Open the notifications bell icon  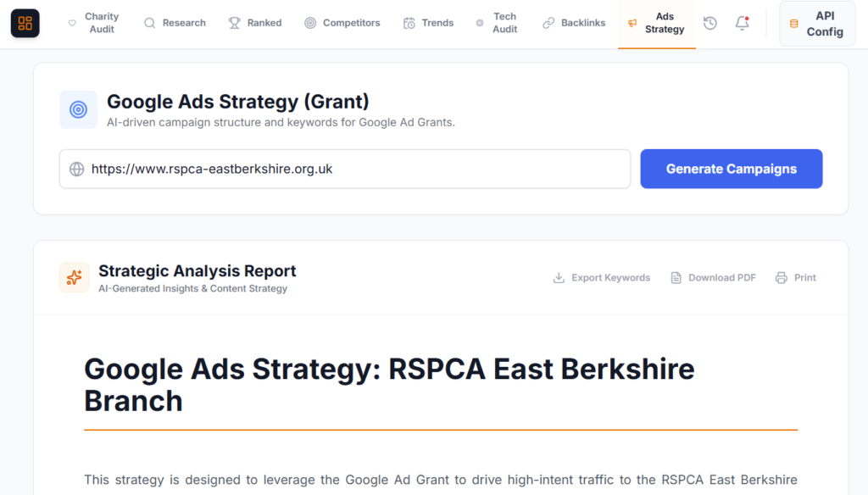[x=741, y=23]
